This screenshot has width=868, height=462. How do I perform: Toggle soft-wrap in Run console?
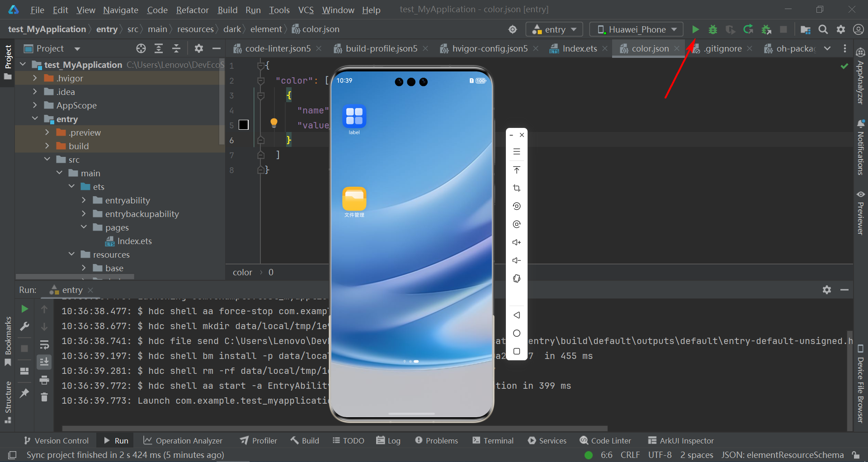(44, 345)
